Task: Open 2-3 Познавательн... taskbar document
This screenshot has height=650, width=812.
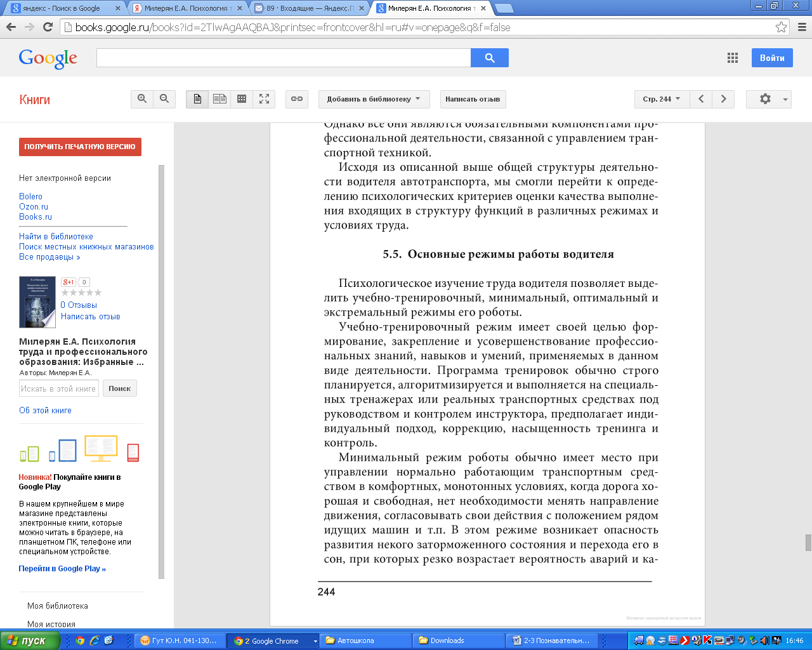Action: click(x=552, y=640)
